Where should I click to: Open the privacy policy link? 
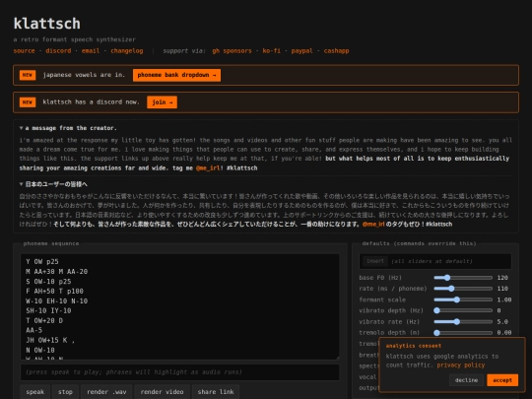461,366
